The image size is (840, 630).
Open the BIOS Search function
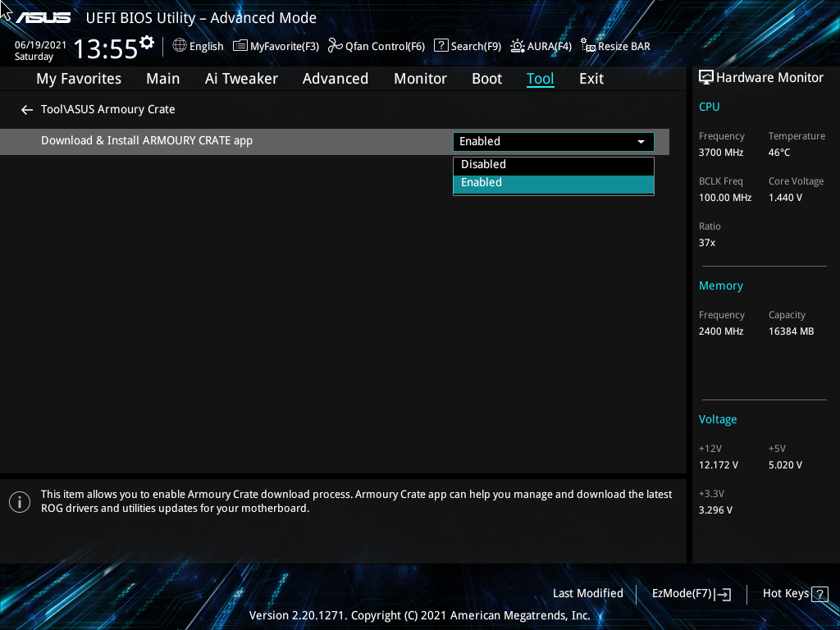click(467, 46)
